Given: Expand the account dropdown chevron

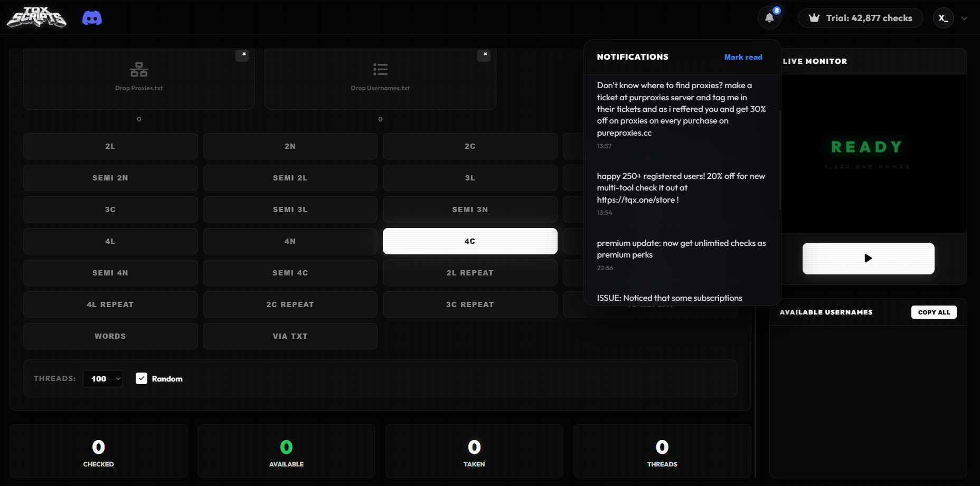Looking at the screenshot, I should 965,18.
